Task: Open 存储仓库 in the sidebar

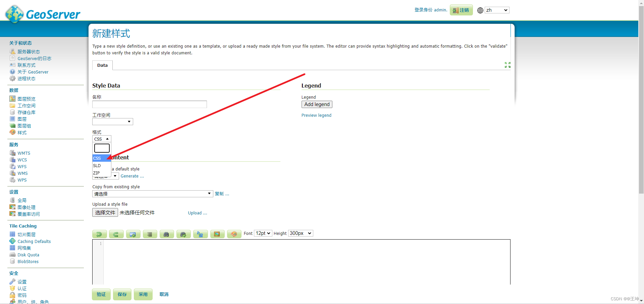Action: 26,112
